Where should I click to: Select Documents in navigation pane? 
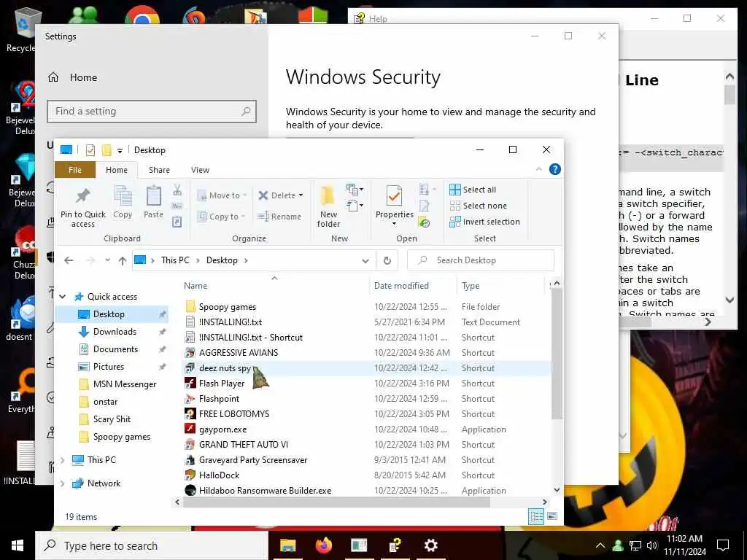click(x=115, y=349)
